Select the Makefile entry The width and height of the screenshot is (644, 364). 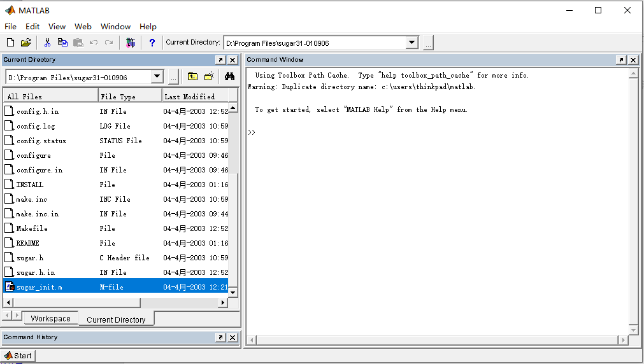tap(116, 228)
